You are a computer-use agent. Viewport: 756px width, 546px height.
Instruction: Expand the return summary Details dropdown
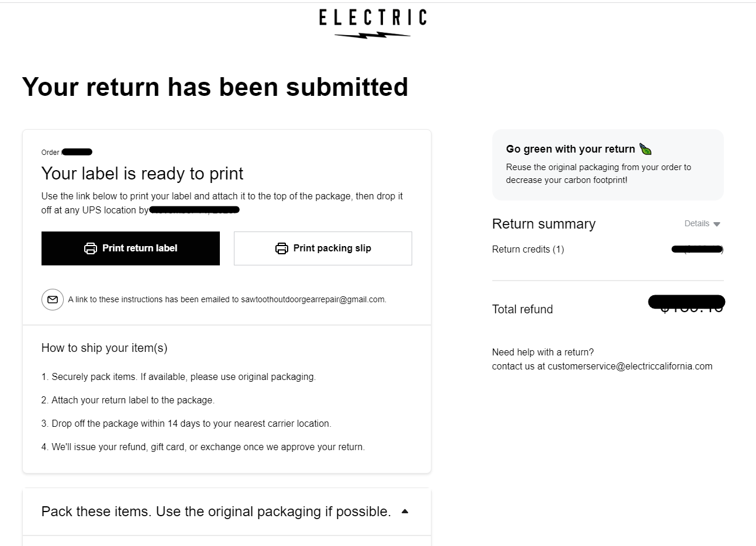702,224
